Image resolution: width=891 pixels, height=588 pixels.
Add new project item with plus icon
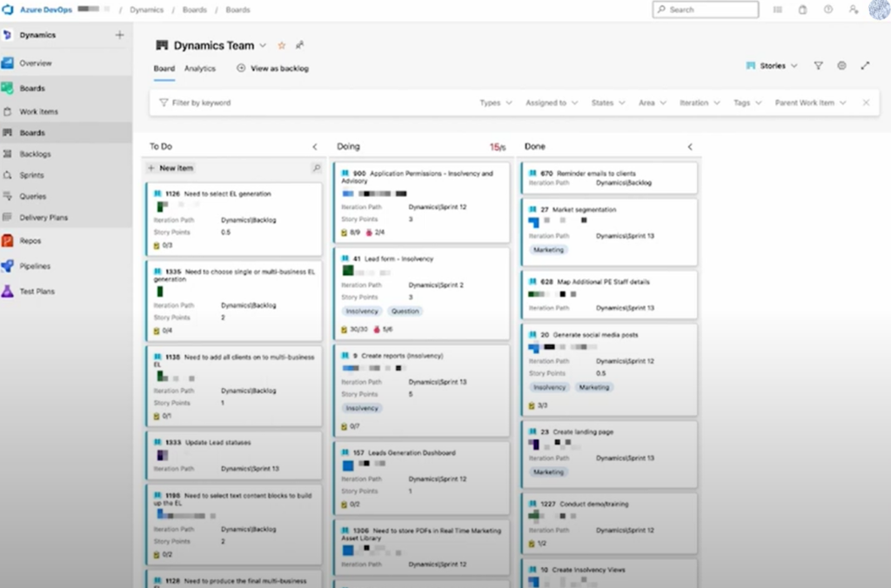(x=119, y=36)
